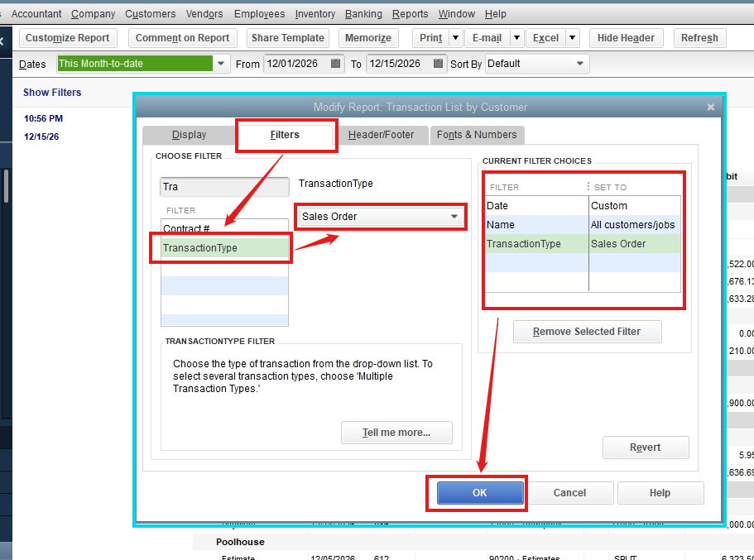Cancel the Modify Report dialog
754x560 pixels.
pyautogui.click(x=569, y=493)
